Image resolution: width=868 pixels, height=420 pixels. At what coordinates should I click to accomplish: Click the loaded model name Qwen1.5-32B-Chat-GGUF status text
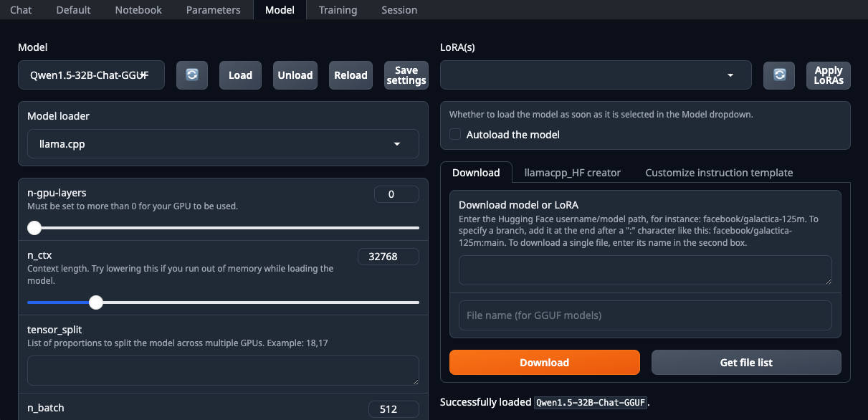click(x=591, y=403)
